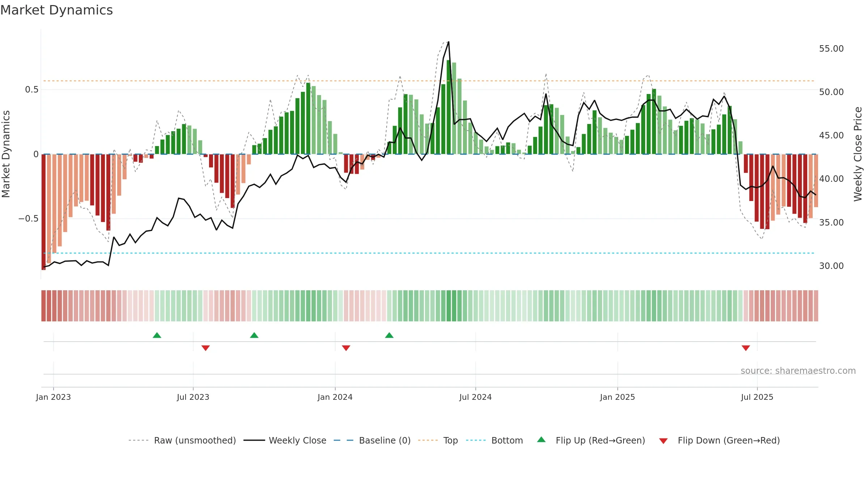
Task: Click the Jan 2023 x-axis label
Action: click(x=54, y=397)
